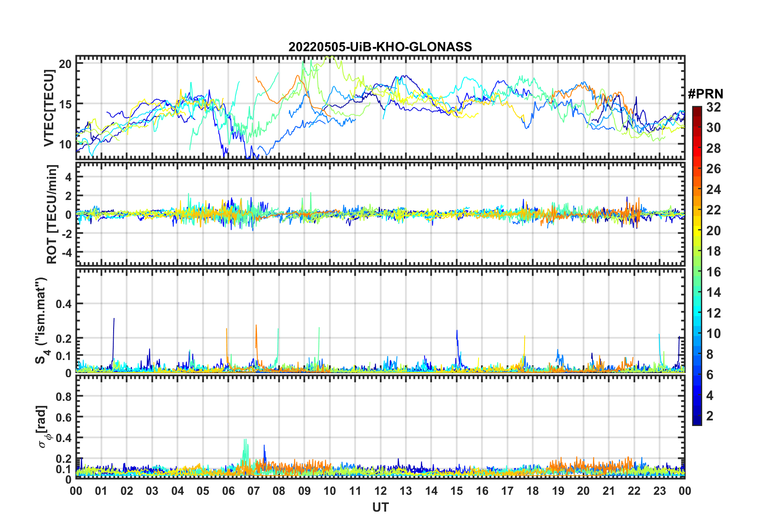
Task: Select the VTEC[TECU] y-axis label
Action: 49,108
